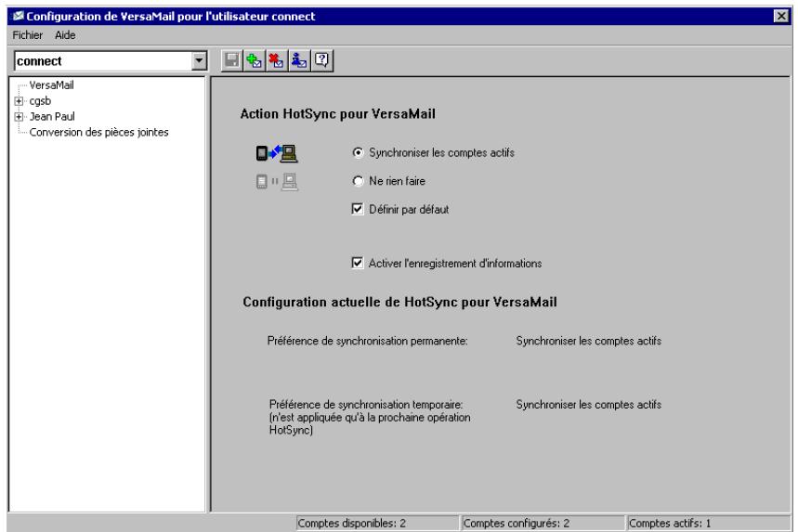Click 'Comptes configurés: 2' in the status bar

coord(543,524)
